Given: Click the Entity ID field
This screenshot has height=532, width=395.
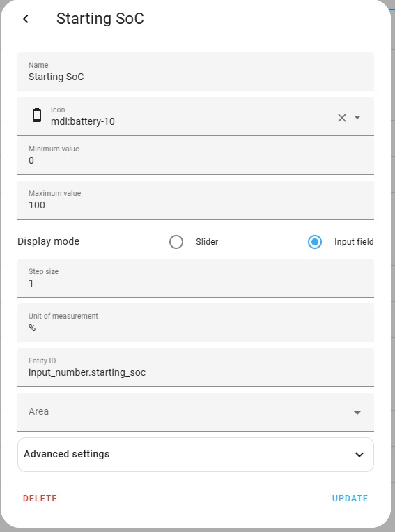Looking at the screenshot, I should [x=196, y=367].
